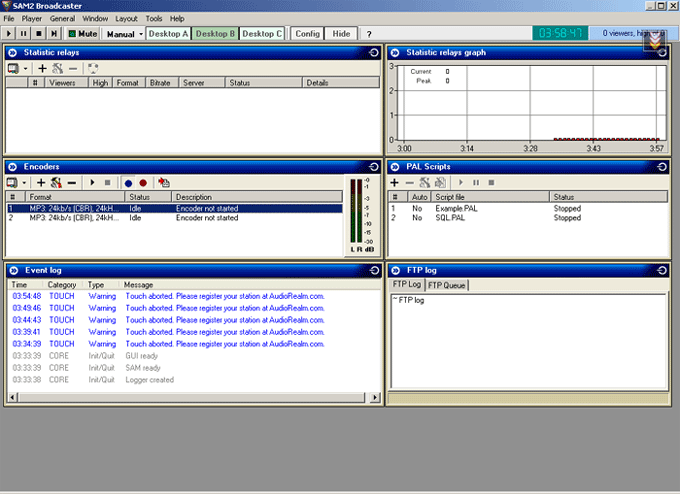
Task: Click the clock display showing 03:58:47
Action: [x=560, y=33]
